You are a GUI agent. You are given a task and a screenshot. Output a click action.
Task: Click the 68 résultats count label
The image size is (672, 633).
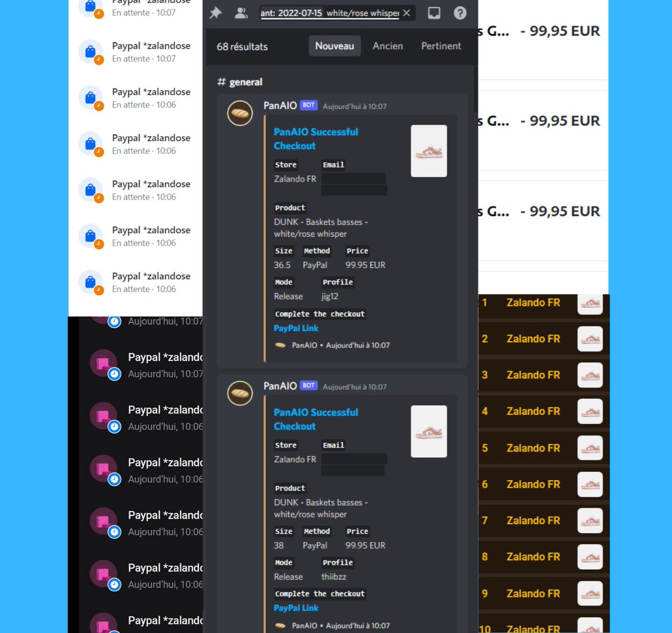242,46
